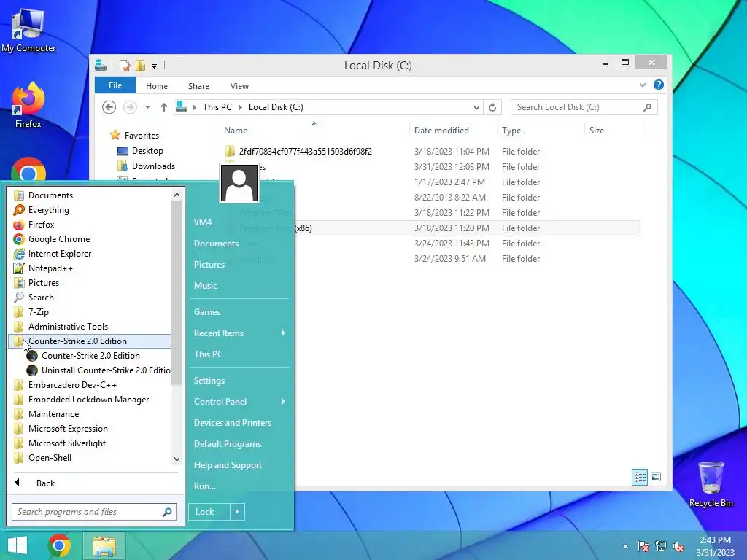
Task: Open Settings from Start menu
Action: [x=239, y=381]
